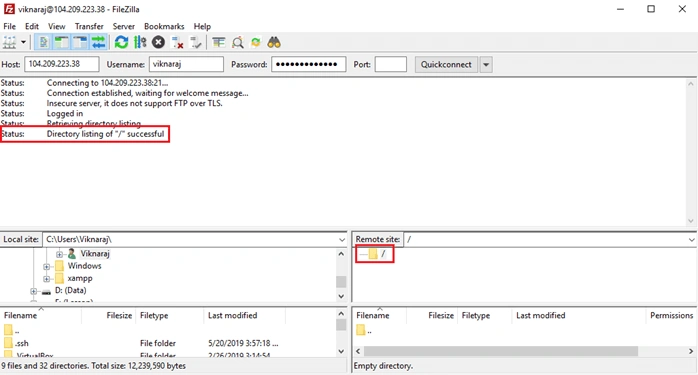Viewport: 698px width, 375px height.
Task: Search for files with binoculars icon
Action: [274, 43]
